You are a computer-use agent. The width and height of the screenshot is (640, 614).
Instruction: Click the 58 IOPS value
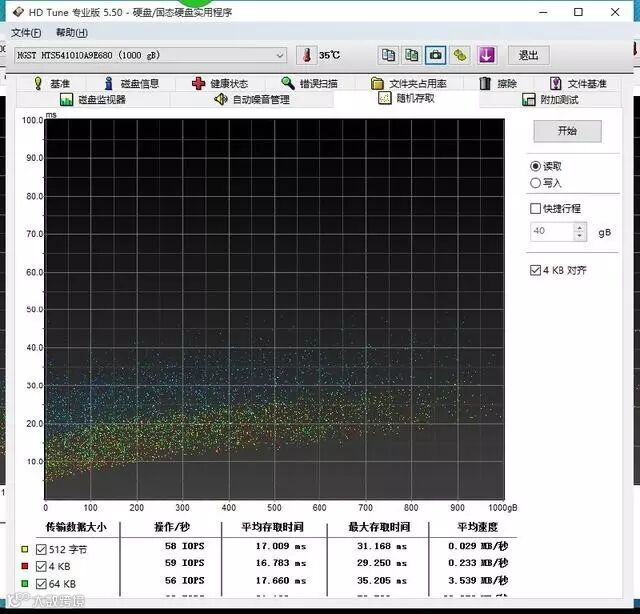coord(184,546)
